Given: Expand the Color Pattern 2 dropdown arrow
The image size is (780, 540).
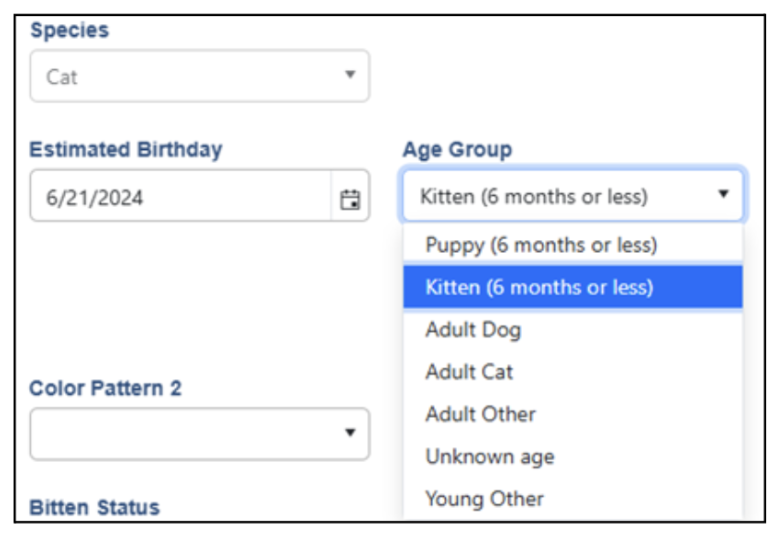Looking at the screenshot, I should click(x=350, y=433).
